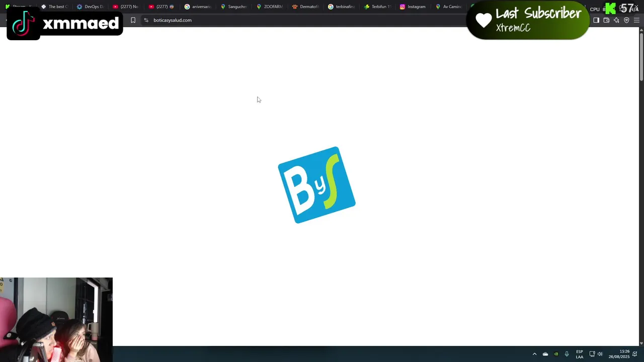This screenshot has width=644, height=362.
Task: Switch to the terbinafina Google tab
Action: click(x=342, y=7)
